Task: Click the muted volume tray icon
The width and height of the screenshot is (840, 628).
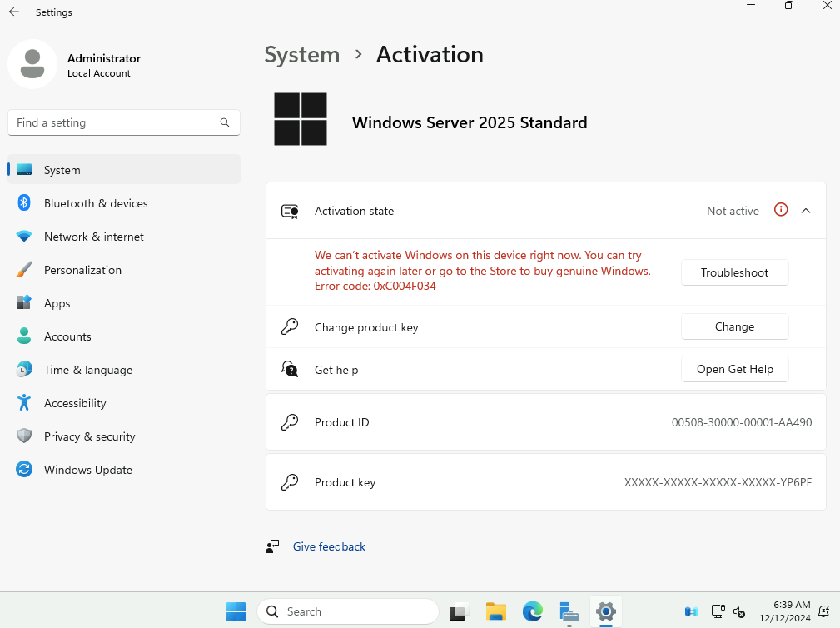Action: point(739,611)
